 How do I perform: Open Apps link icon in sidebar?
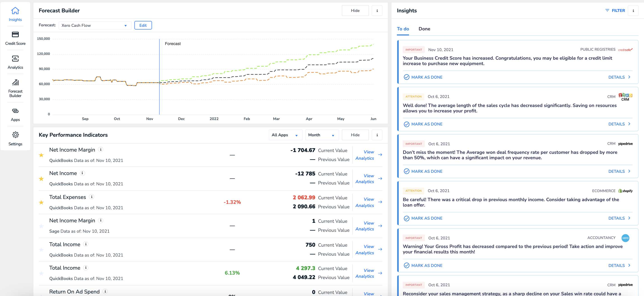[15, 111]
